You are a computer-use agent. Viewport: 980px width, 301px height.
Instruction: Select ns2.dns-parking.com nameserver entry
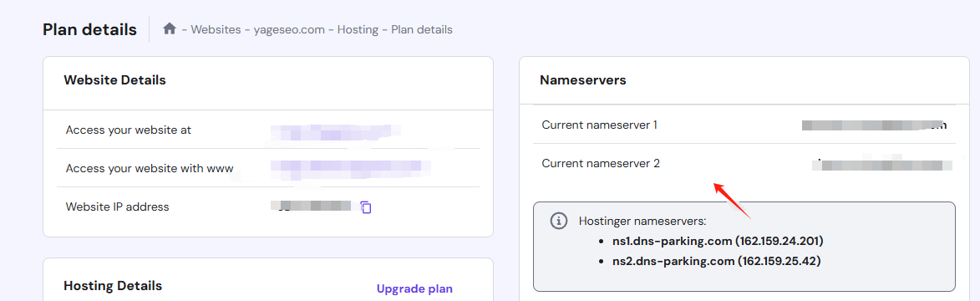click(x=716, y=261)
